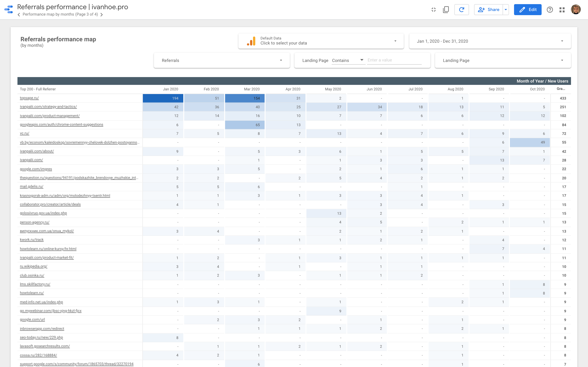This screenshot has height=367, width=588.
Task: Refresh the report data
Action: point(461,10)
